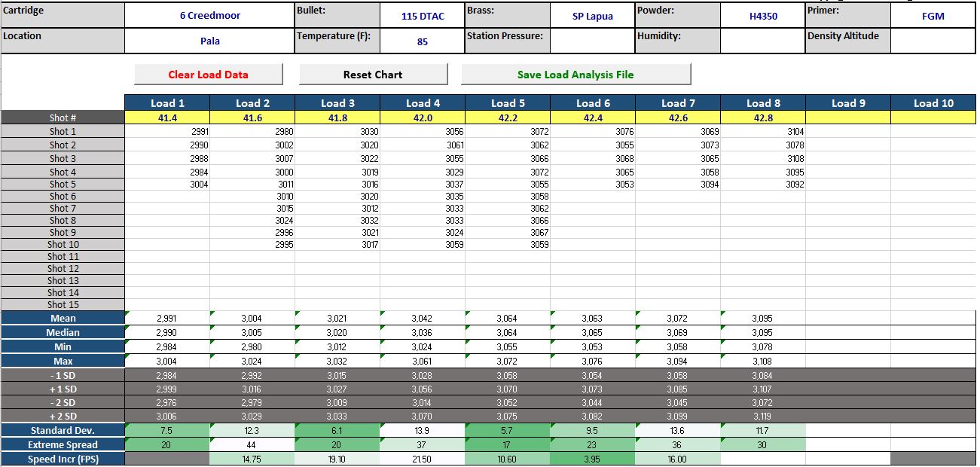The width and height of the screenshot is (980, 467).
Task: Click charge weight cell 41.4
Action: click(x=167, y=118)
